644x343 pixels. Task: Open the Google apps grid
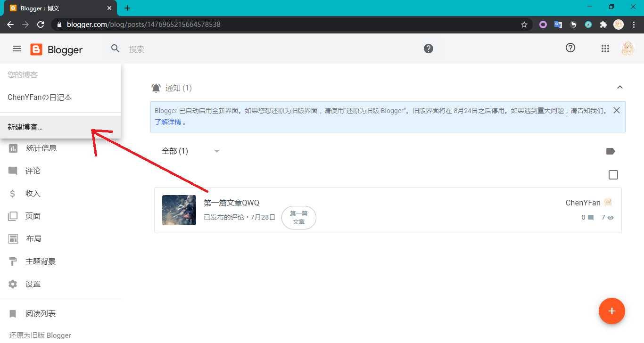(x=605, y=49)
